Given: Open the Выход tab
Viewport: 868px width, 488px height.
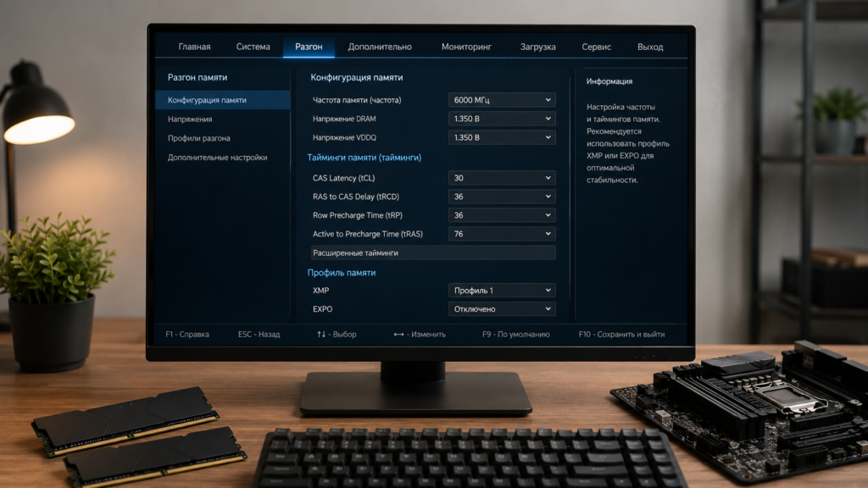Looking at the screenshot, I should (x=650, y=47).
